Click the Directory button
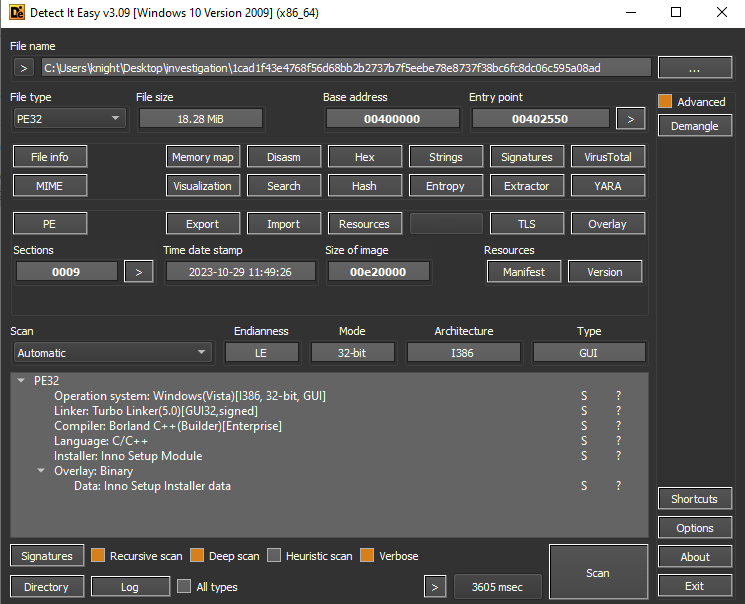This screenshot has height=604, width=745. [47, 587]
